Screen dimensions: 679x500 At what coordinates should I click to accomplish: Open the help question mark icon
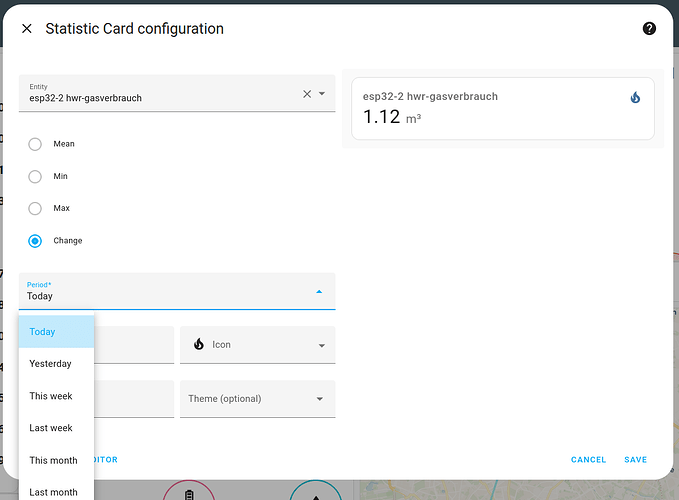pyautogui.click(x=649, y=29)
